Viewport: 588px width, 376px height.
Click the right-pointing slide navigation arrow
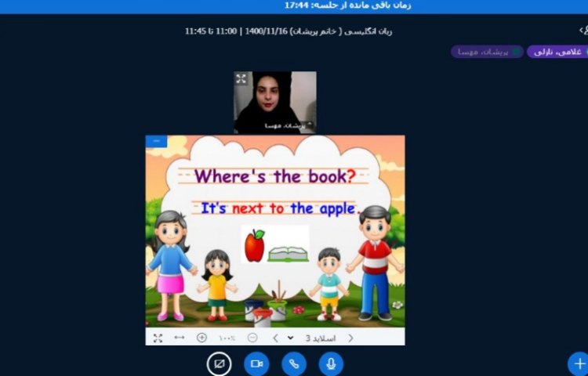[x=350, y=338]
